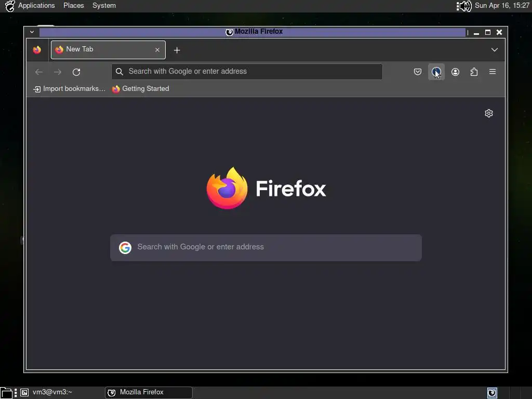This screenshot has width=532, height=399.
Task: Open the Places menu
Action: [74, 5]
